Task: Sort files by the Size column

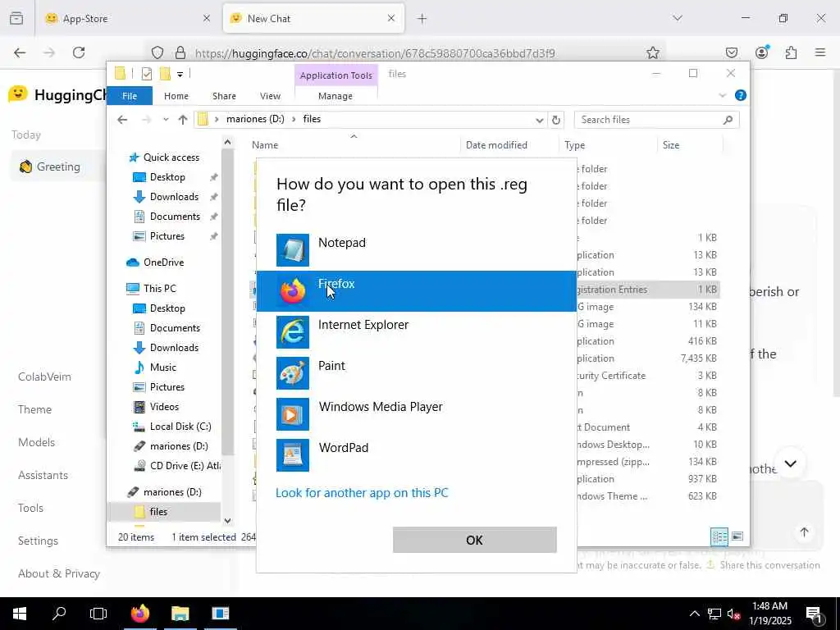Action: click(671, 145)
